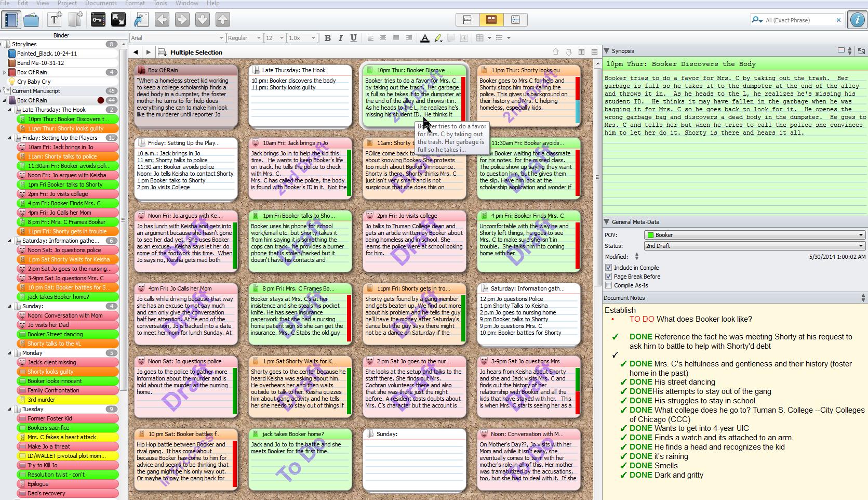Open the Status 2nd Draft dropdown
The image size is (868, 500).
coord(754,246)
